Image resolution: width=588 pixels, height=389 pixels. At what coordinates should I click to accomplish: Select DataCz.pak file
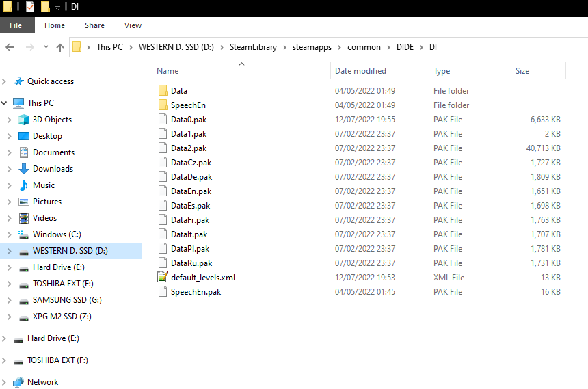pyautogui.click(x=191, y=163)
